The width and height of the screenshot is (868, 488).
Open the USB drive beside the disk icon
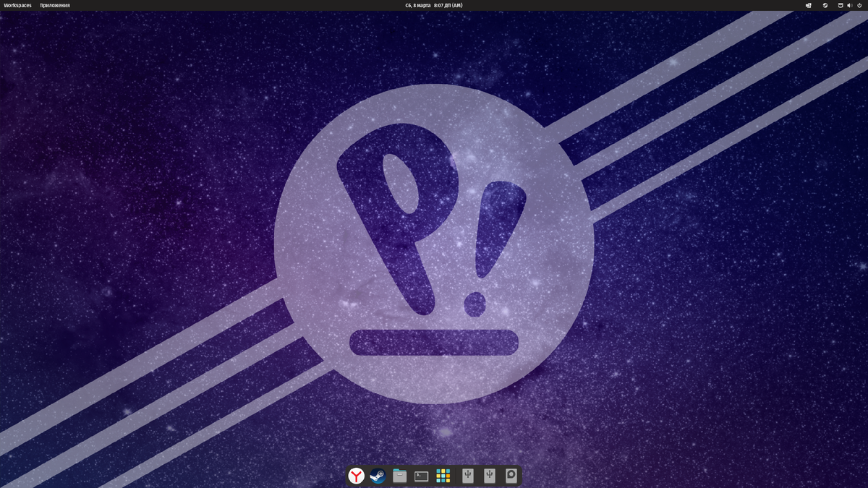(x=490, y=476)
